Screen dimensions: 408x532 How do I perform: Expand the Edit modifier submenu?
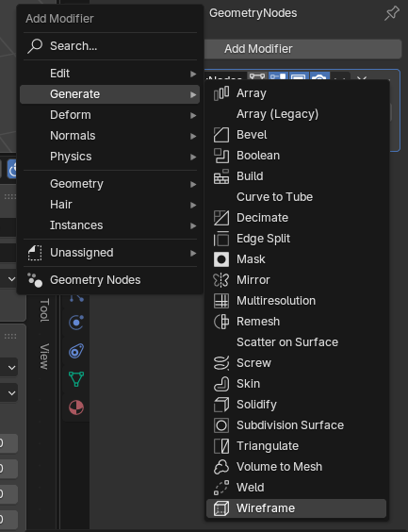tap(110, 74)
